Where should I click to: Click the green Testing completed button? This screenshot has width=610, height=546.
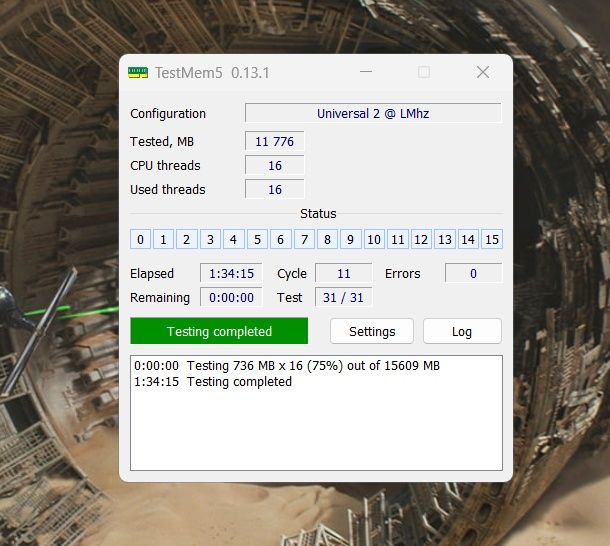[x=219, y=331]
